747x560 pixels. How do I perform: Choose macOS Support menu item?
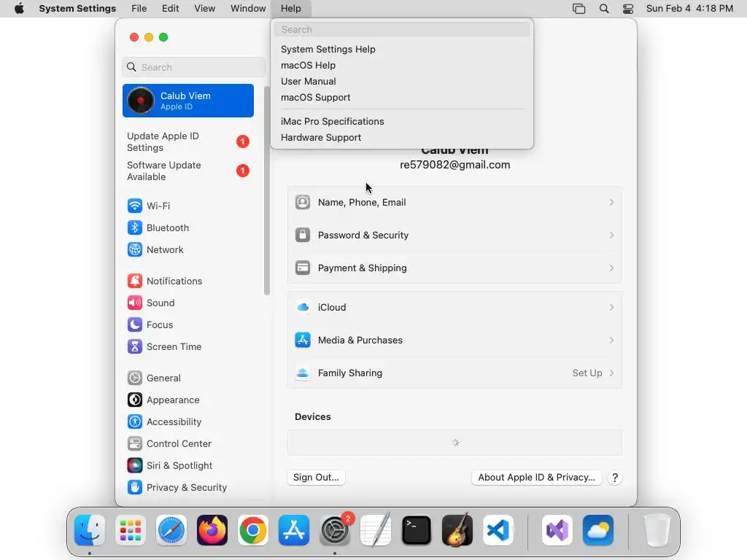coord(402,97)
